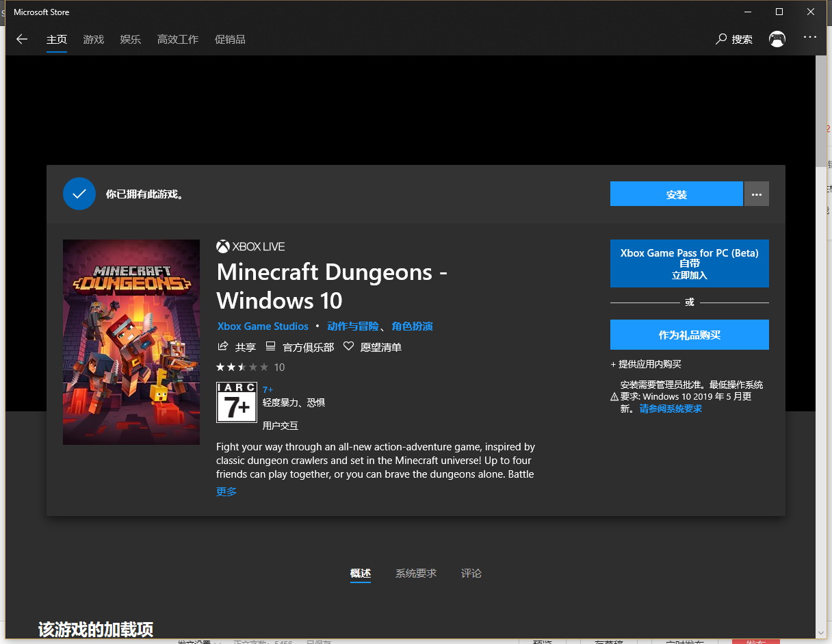Open the ellipsis menu next to 安装
Image resolution: width=832 pixels, height=644 pixels.
tap(756, 194)
